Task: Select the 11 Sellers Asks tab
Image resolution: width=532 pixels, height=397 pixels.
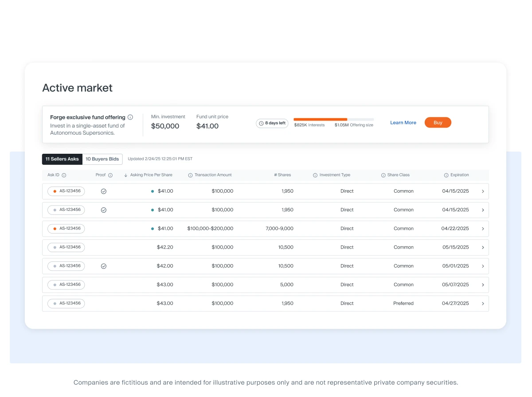Action: 62,159
